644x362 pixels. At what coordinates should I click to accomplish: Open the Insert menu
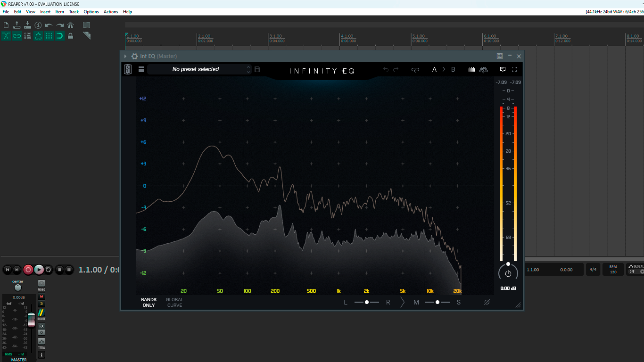45,12
